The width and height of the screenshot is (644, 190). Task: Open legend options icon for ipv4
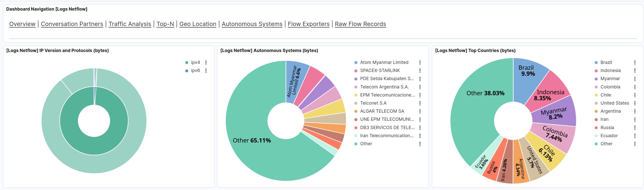206,62
